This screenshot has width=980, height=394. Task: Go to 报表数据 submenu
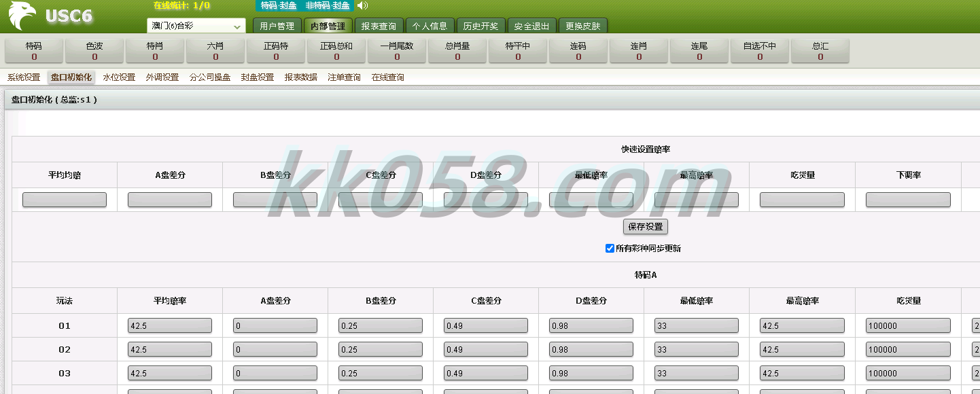301,77
